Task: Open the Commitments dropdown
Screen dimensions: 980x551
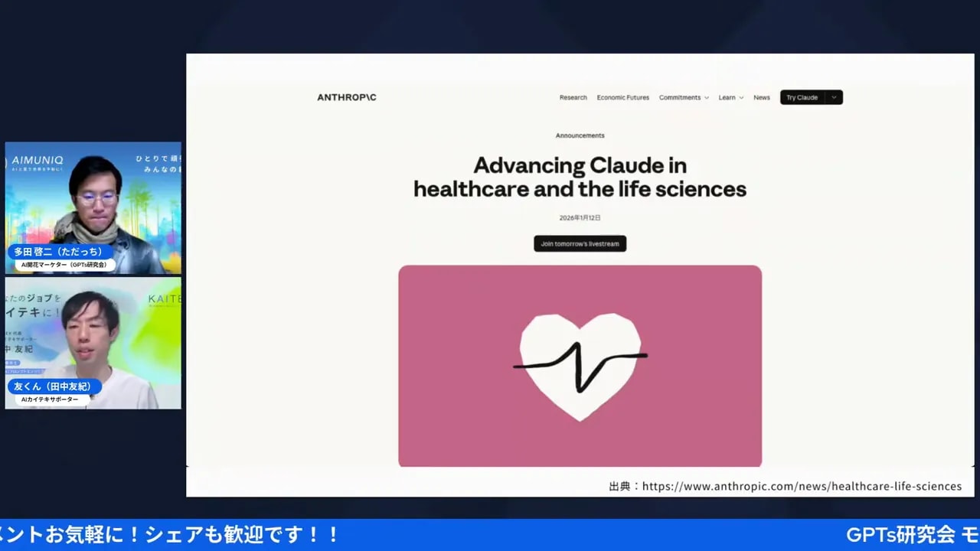Action: (x=682, y=97)
